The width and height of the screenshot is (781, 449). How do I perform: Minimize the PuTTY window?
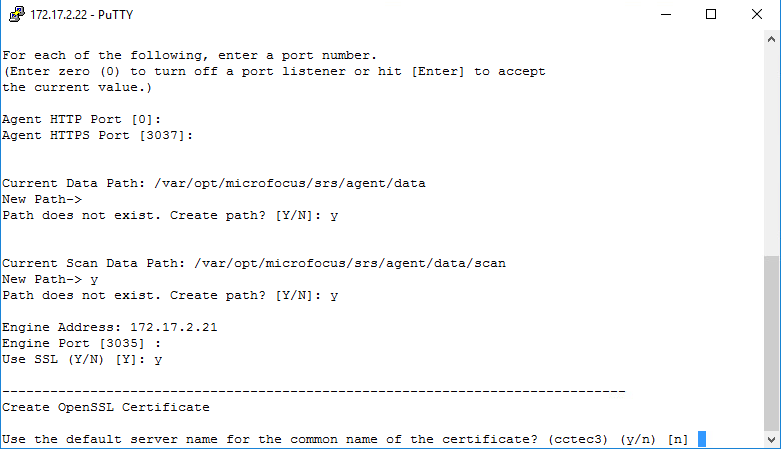click(x=664, y=14)
